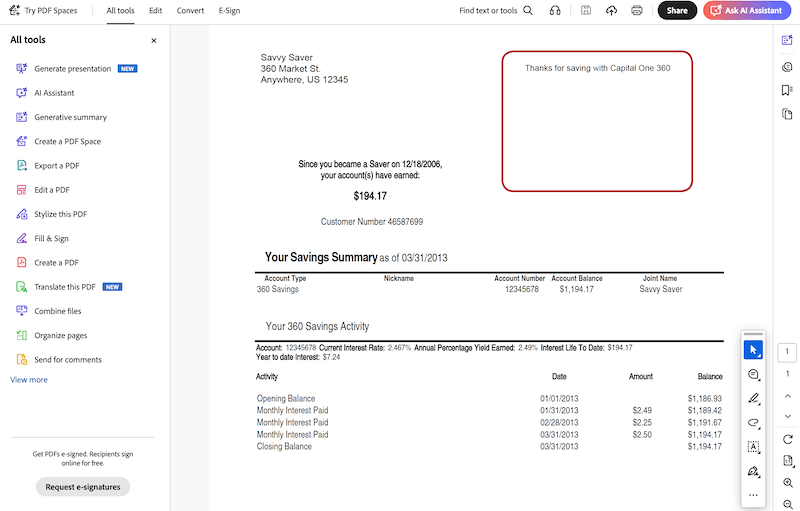Click the $2.49 interest amount
Screen dimensions: 800x511
(x=642, y=411)
